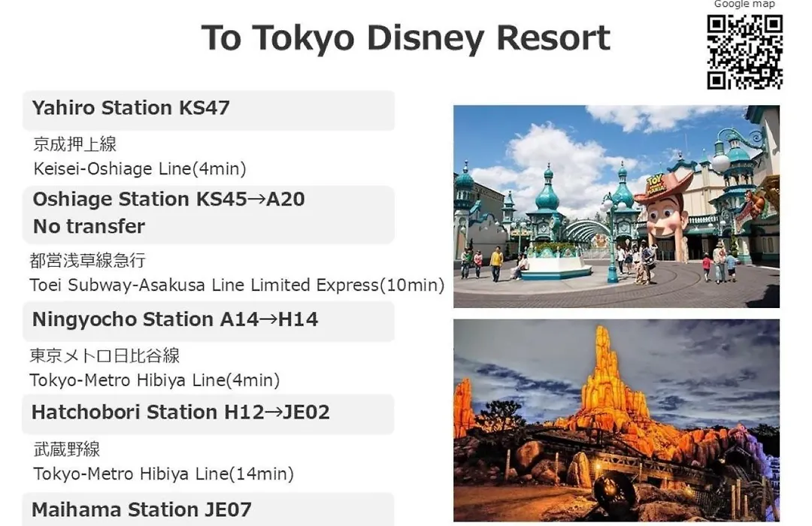Click 'Keisei-Oshiage Line(4min)' text

click(140, 169)
